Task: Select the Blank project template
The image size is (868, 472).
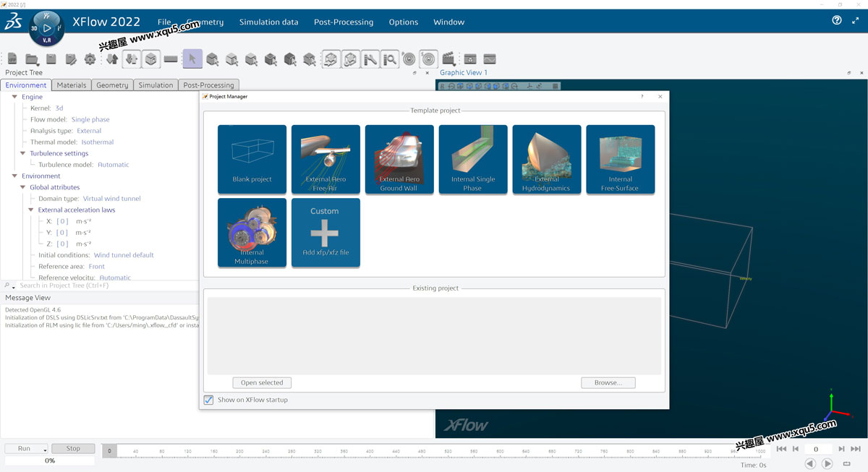Action: click(x=252, y=159)
